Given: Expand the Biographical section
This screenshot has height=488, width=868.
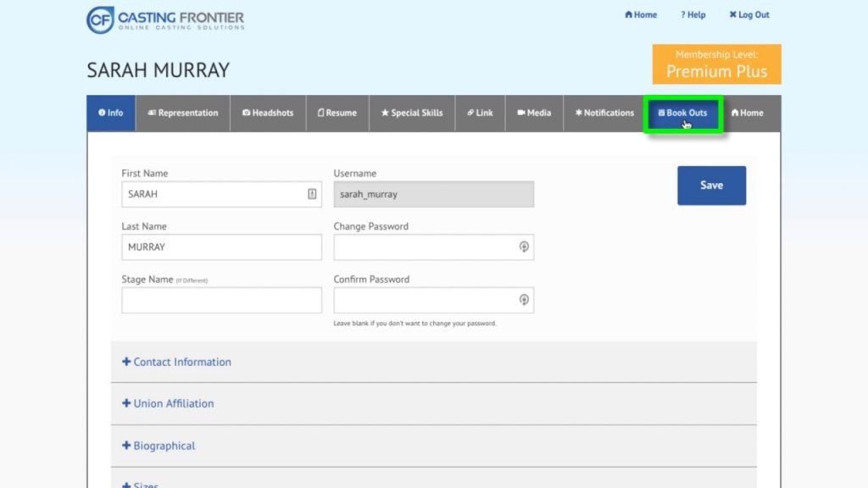Looking at the screenshot, I should click(x=433, y=446).
